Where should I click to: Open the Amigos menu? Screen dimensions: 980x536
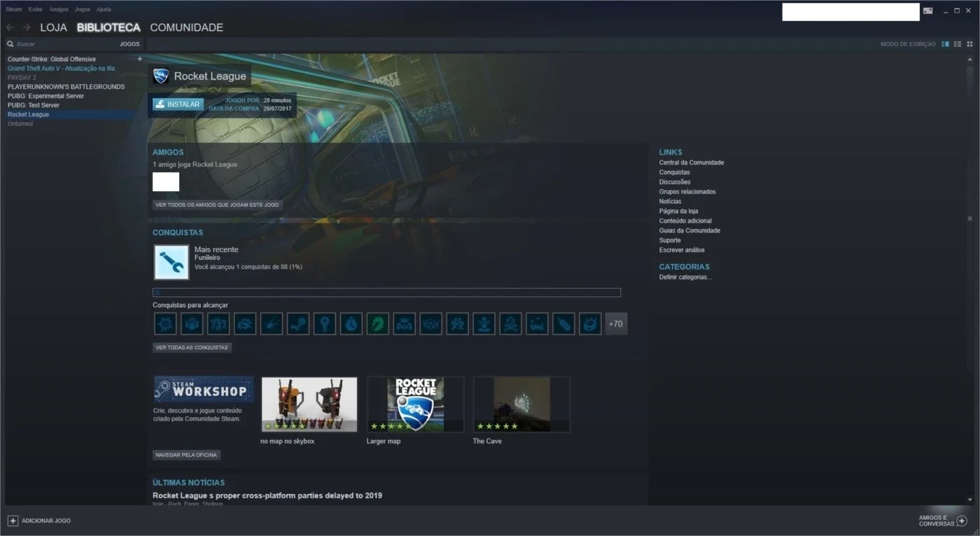59,10
